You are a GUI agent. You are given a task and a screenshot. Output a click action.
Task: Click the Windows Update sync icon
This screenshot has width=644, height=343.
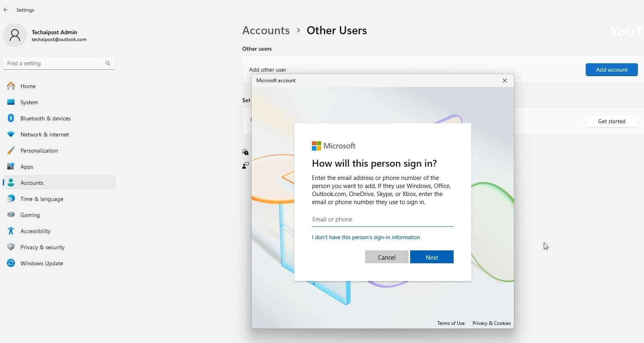pyautogui.click(x=11, y=263)
